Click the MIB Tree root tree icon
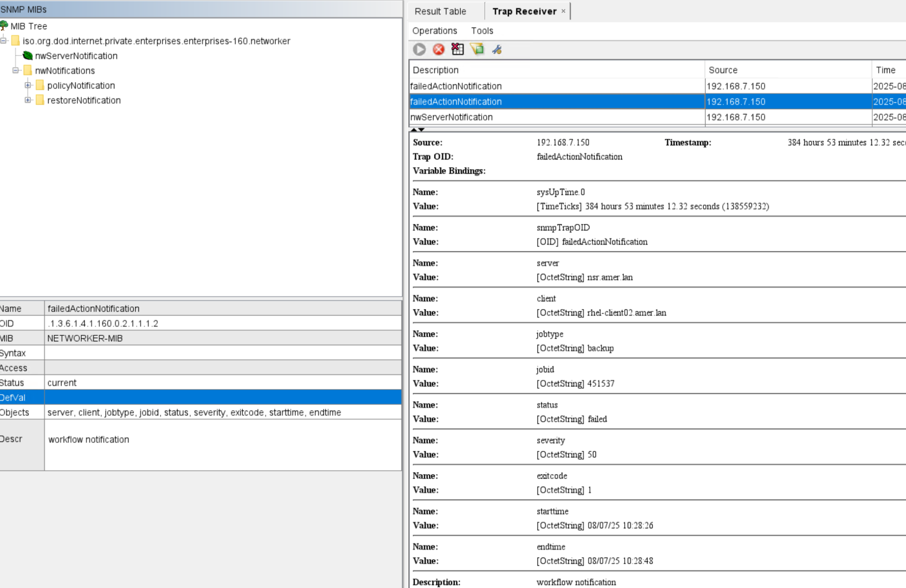The image size is (906, 588). 5,26
